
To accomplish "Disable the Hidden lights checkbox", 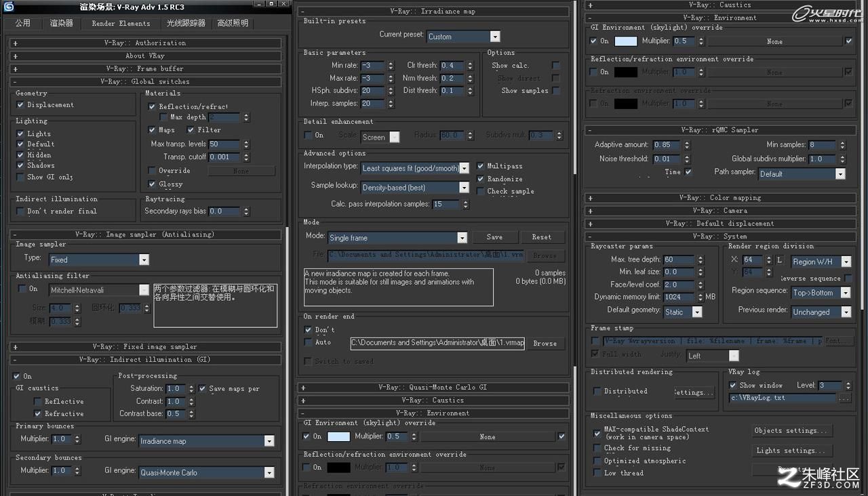I will 20,154.
